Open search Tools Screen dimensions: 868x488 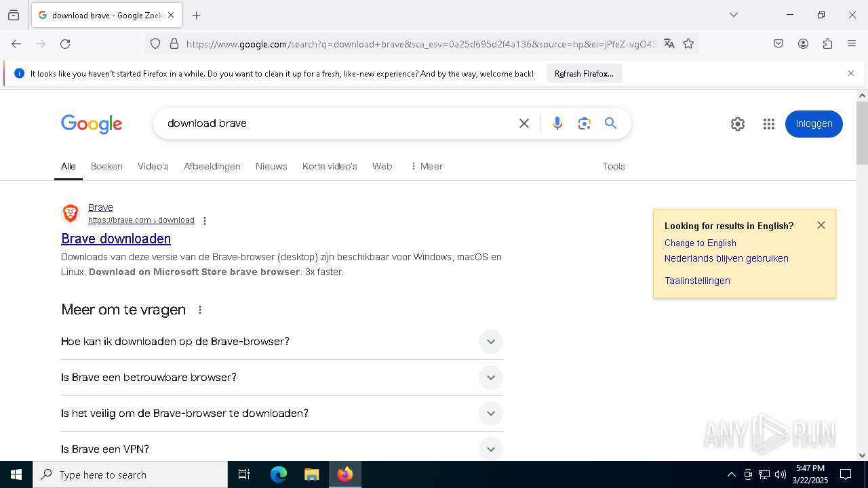coord(614,166)
